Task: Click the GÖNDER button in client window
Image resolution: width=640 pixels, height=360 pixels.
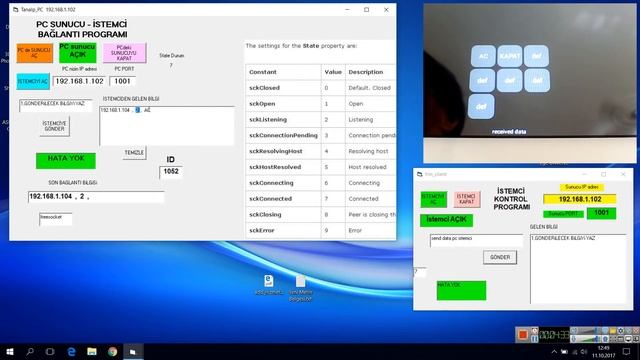Action: pos(500,258)
